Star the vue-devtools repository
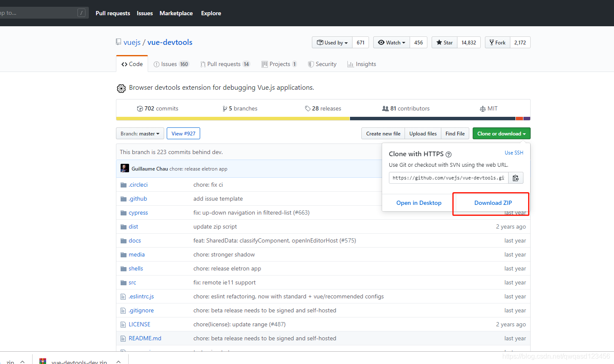The image size is (614, 364). coord(444,42)
